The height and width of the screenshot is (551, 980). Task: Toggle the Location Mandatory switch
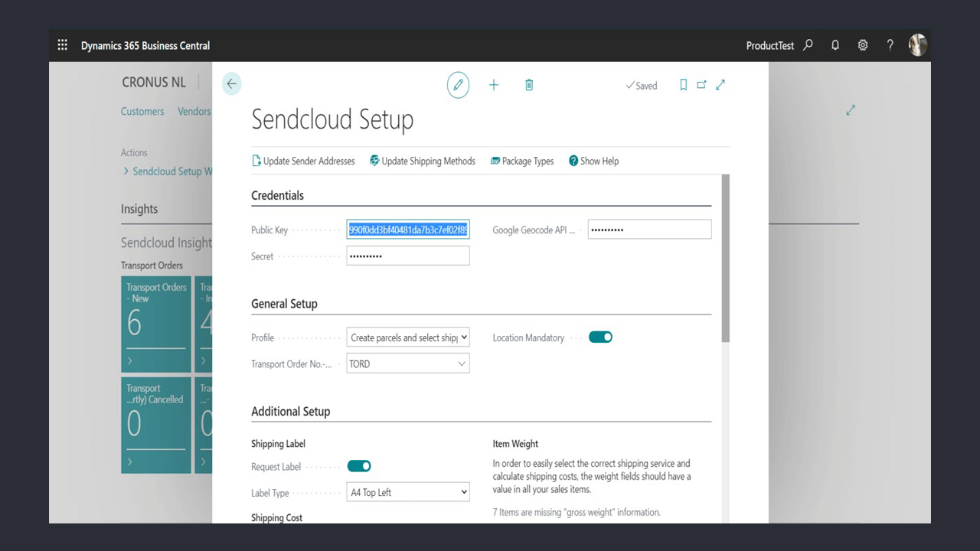point(600,337)
